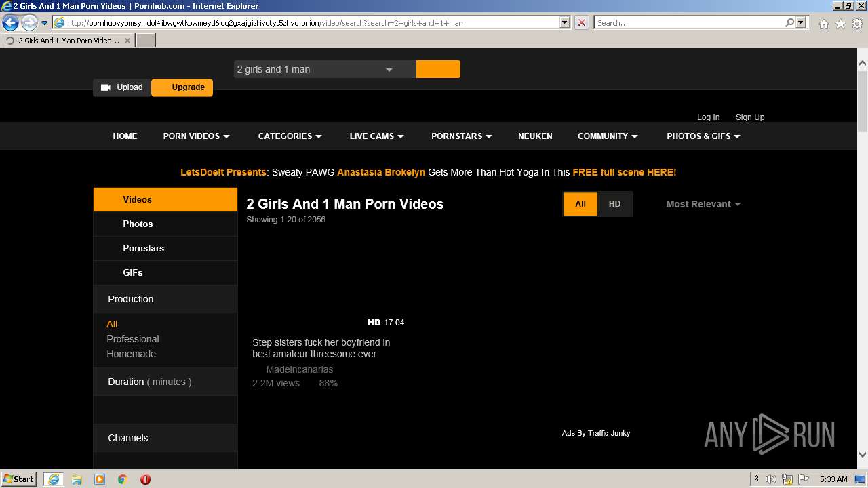Click the browser Back arrow button
Image resolution: width=868 pixels, height=488 pixels.
tap(10, 22)
